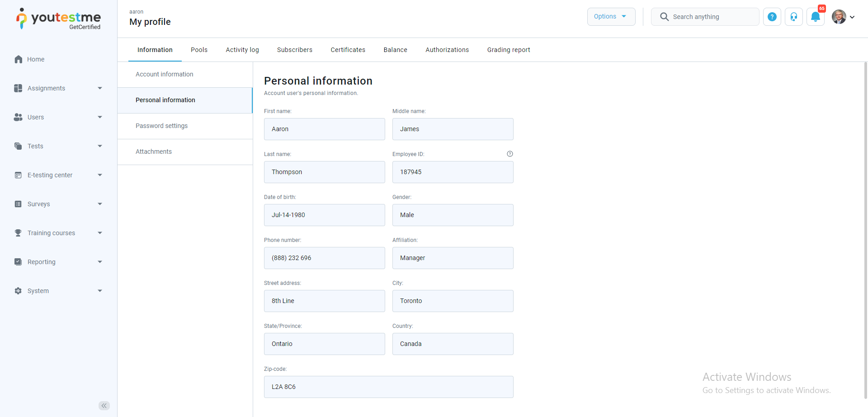The width and height of the screenshot is (868, 417).
Task: Click the Home icon in sidebar
Action: [x=19, y=59]
